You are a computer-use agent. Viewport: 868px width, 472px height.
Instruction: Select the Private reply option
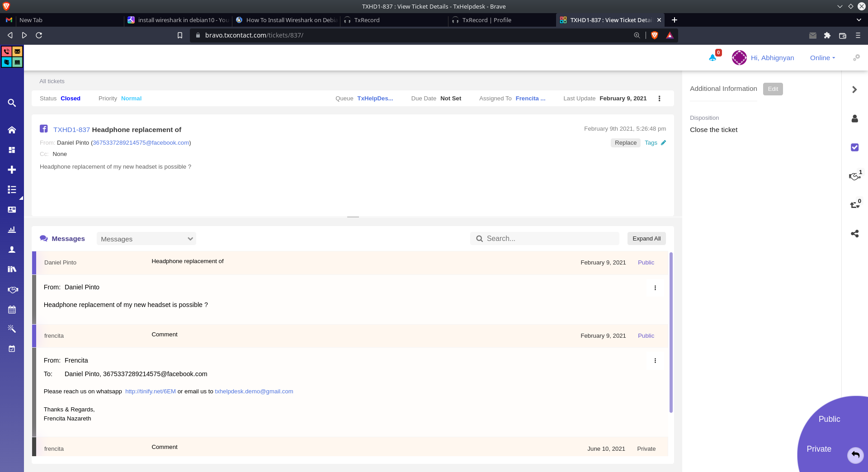click(x=819, y=449)
